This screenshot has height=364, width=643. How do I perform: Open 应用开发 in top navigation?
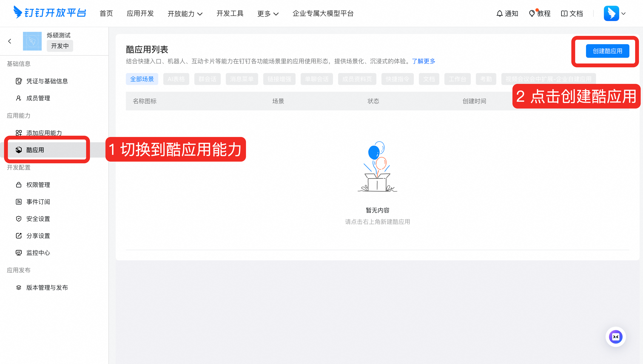pyautogui.click(x=140, y=14)
